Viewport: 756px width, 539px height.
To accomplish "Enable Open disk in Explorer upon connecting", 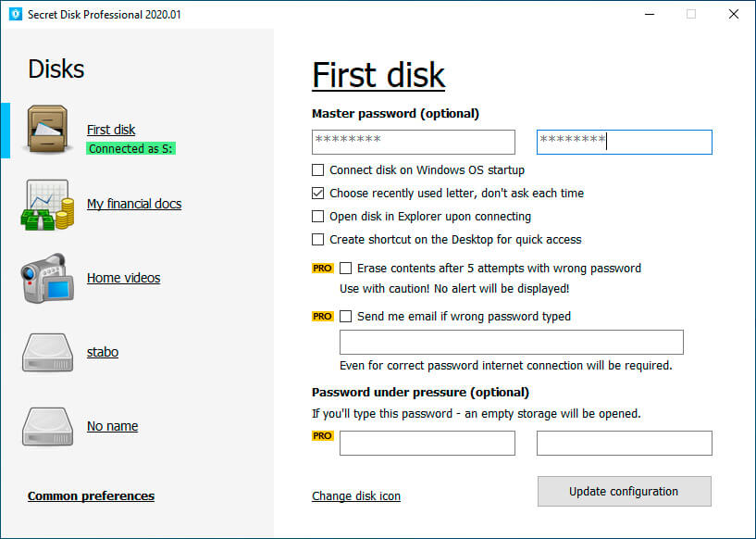I will tap(317, 216).
